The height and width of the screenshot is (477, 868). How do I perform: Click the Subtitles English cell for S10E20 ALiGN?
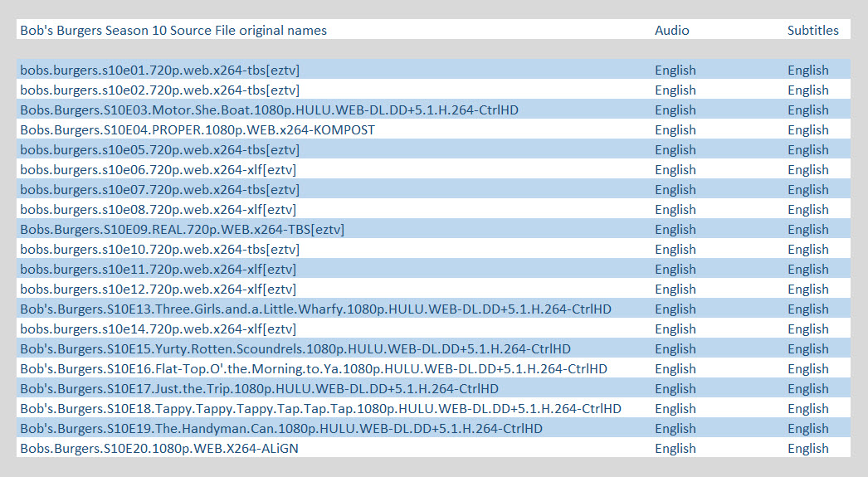[807, 449]
